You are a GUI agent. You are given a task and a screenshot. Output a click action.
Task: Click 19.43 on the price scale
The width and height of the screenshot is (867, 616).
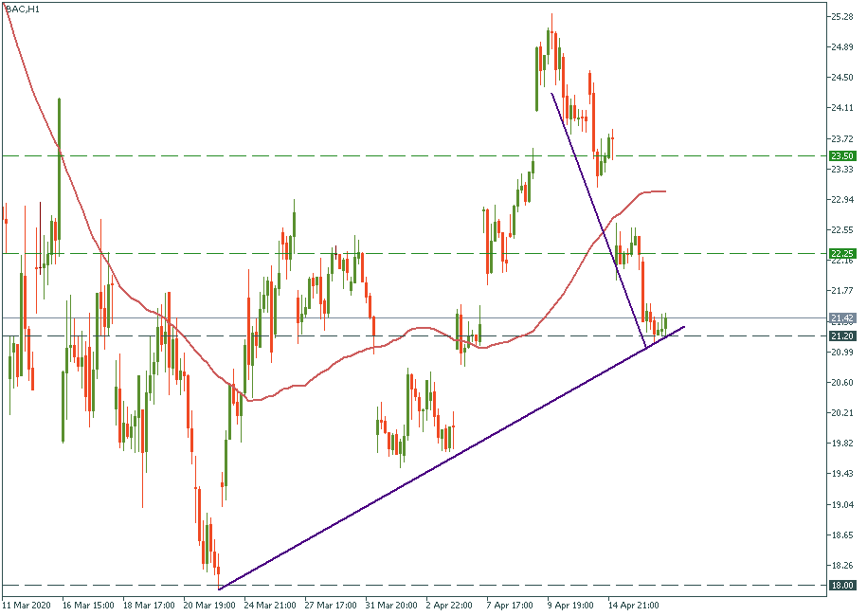(x=840, y=474)
